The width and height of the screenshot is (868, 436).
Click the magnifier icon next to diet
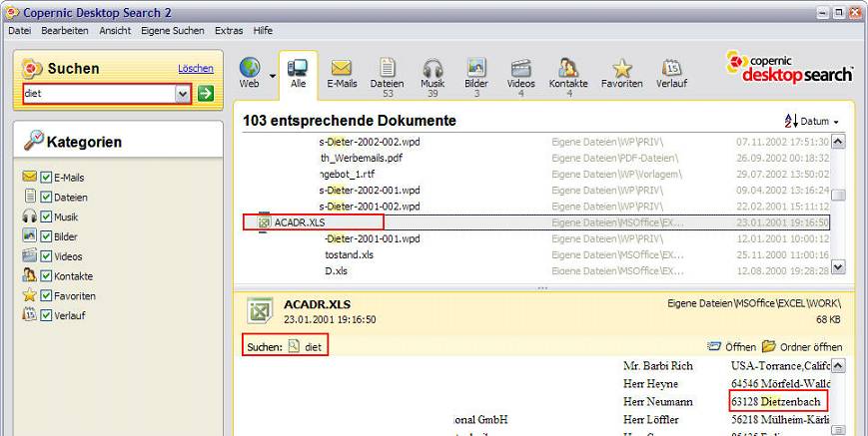(x=294, y=346)
